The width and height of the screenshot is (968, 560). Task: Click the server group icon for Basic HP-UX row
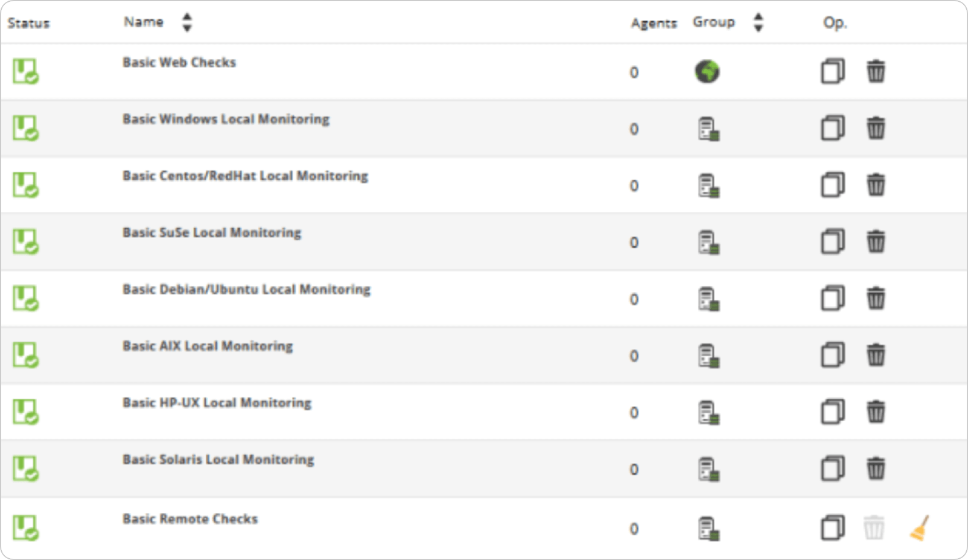click(709, 413)
